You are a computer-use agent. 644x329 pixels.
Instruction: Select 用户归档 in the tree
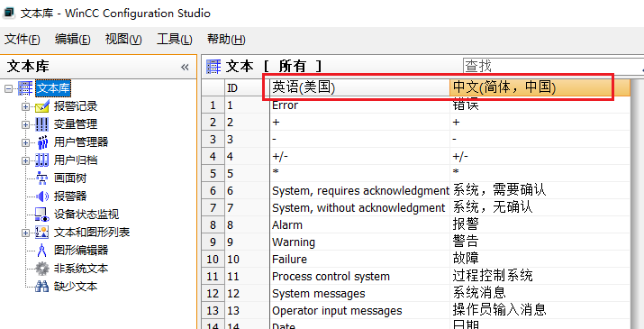click(x=76, y=160)
